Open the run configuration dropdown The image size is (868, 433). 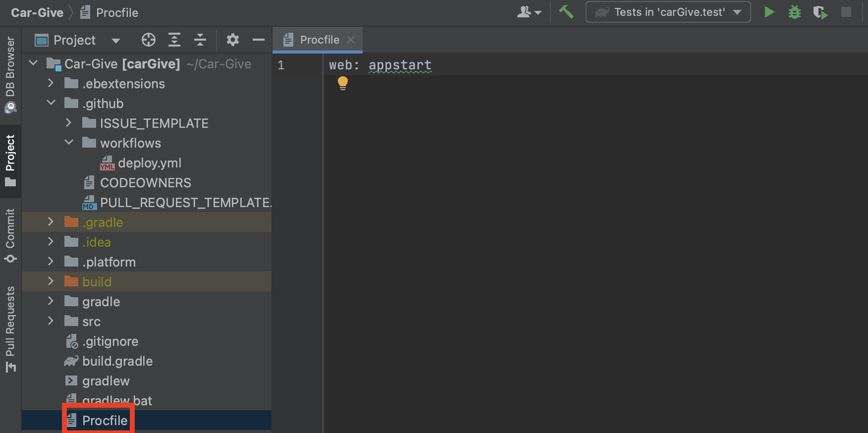[x=668, y=12]
